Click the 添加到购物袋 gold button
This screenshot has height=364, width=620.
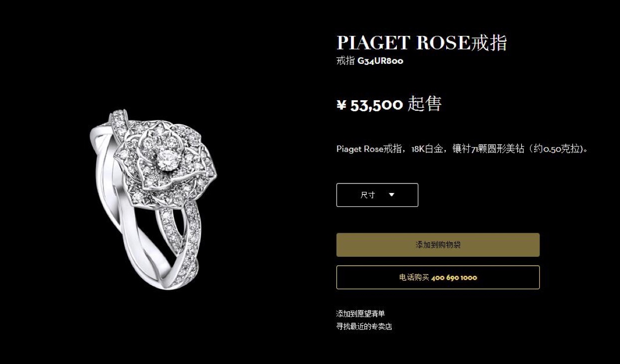pyautogui.click(x=438, y=245)
